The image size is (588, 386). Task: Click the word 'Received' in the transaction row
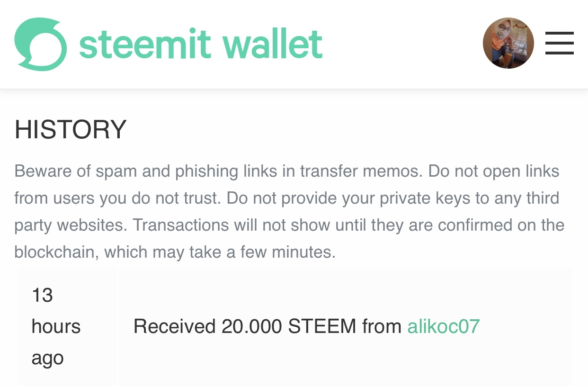(x=175, y=326)
